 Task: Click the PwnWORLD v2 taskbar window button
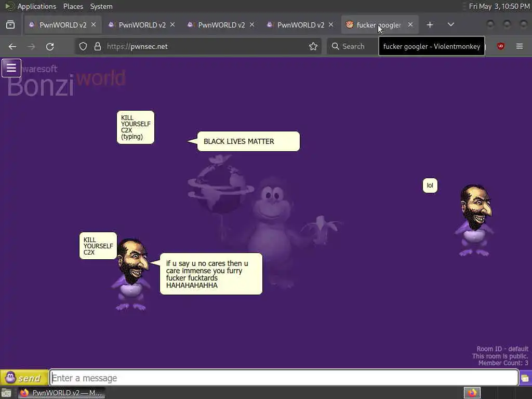click(61, 393)
